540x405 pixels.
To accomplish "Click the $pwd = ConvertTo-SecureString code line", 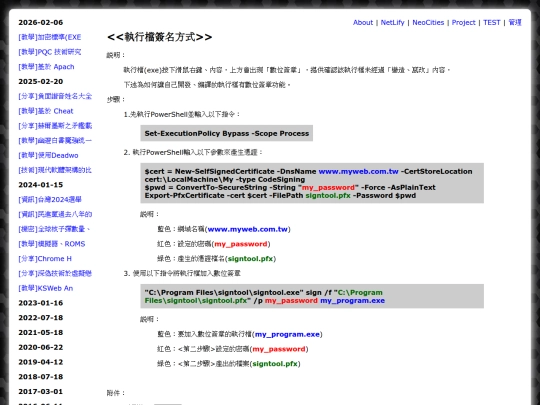I will (x=290, y=187).
